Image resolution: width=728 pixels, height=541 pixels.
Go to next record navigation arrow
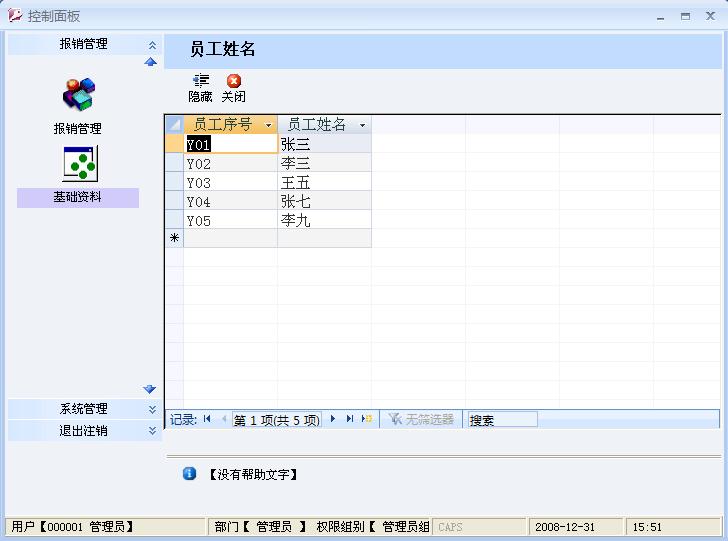pyautogui.click(x=333, y=419)
